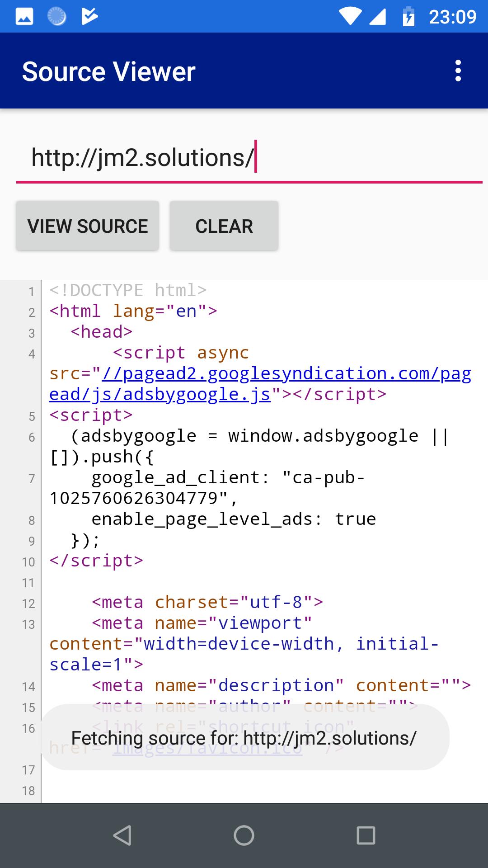Tap the '(adsbygoogle = window.adsbygoogle ||' line

260,436
